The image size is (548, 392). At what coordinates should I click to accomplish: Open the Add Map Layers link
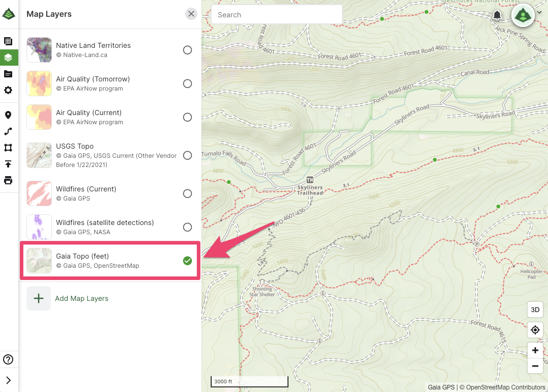[x=81, y=299]
